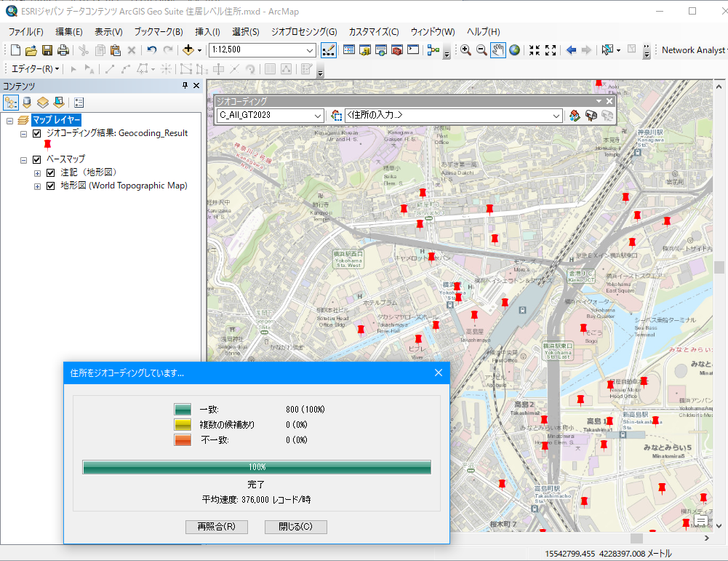Open a map document with folder icon

pos(31,50)
